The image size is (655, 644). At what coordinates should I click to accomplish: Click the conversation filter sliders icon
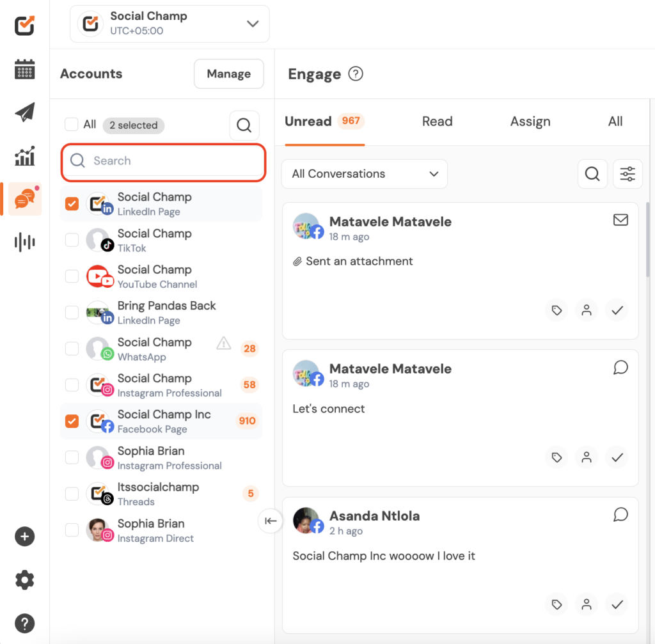click(x=627, y=174)
